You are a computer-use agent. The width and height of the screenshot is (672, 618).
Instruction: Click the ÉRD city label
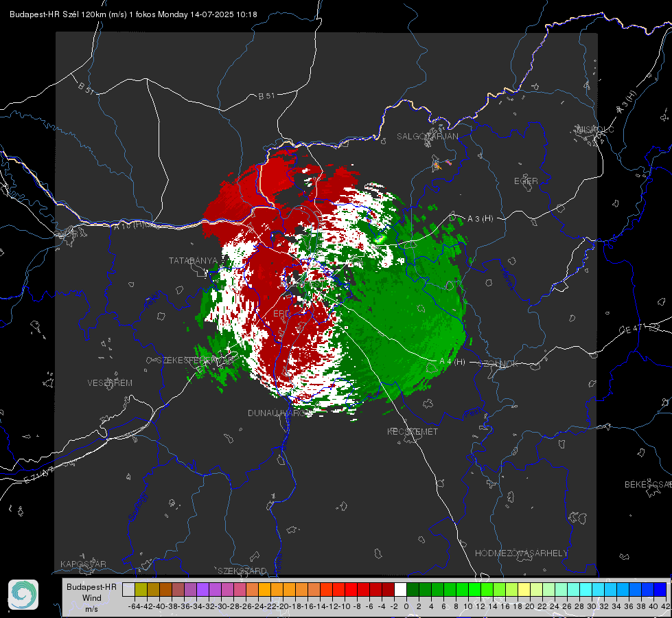pos(281,314)
